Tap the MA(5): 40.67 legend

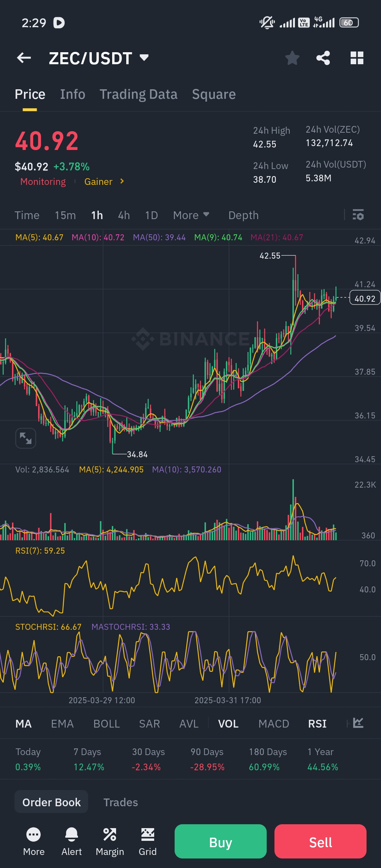pyautogui.click(x=39, y=237)
